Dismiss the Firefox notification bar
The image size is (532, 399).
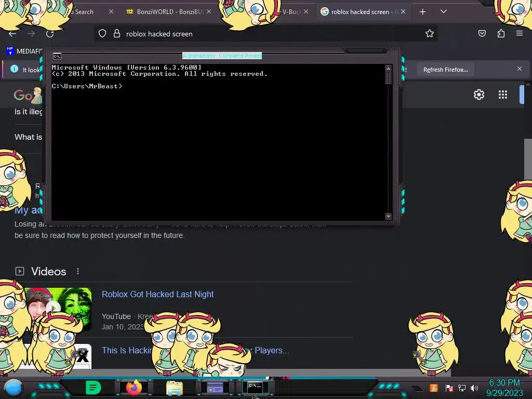[520, 69]
